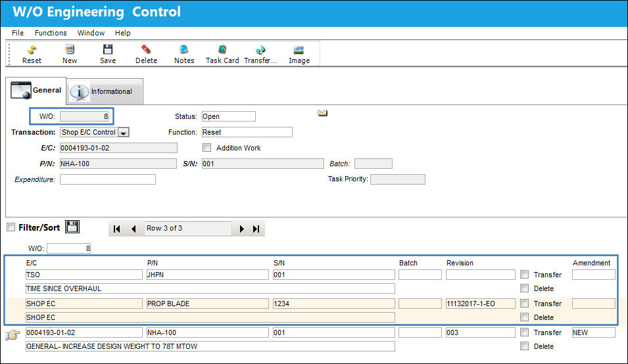Screen dimensions: 628x364
Task: Click the TIME SINCE OVERHAUL description cell
Action: pyautogui.click(x=210, y=288)
